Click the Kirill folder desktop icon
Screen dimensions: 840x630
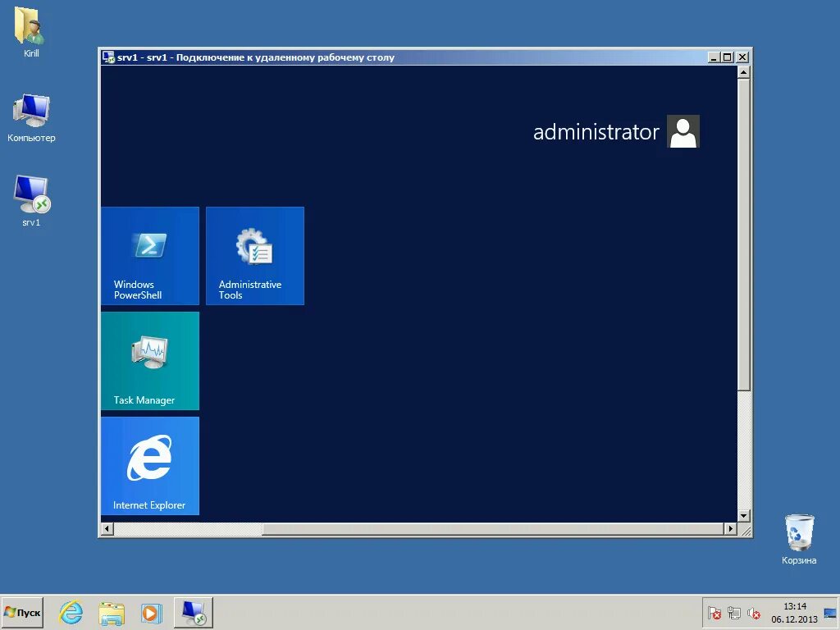coord(31,31)
